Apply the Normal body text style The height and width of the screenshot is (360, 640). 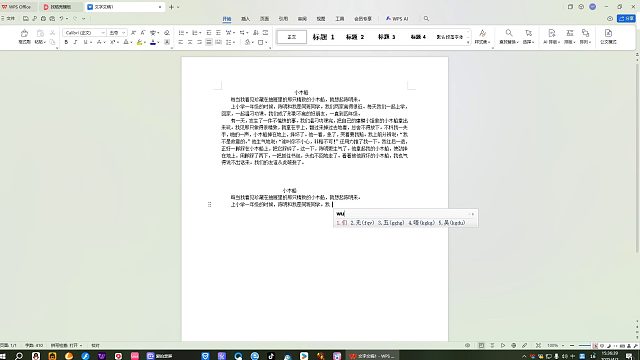pyautogui.click(x=291, y=37)
